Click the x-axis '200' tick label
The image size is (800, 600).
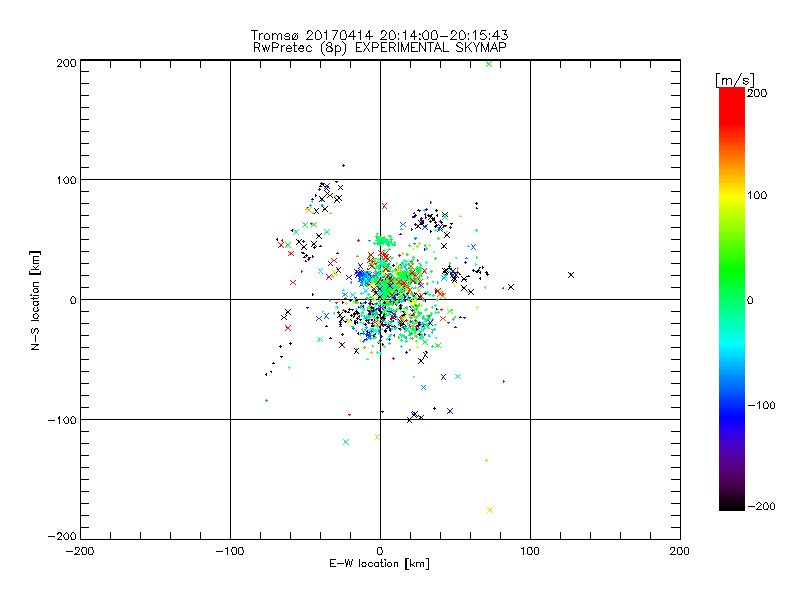pos(680,551)
